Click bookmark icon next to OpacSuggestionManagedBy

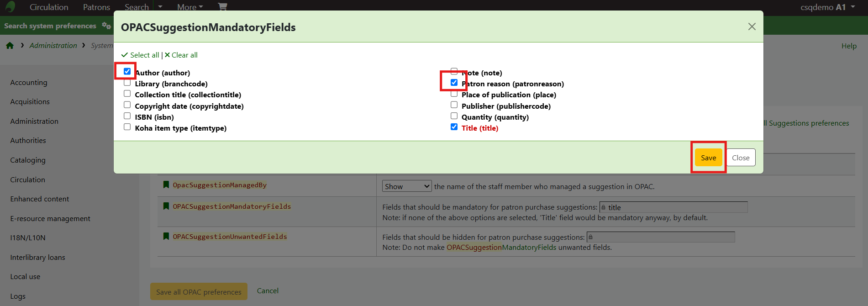click(x=166, y=185)
